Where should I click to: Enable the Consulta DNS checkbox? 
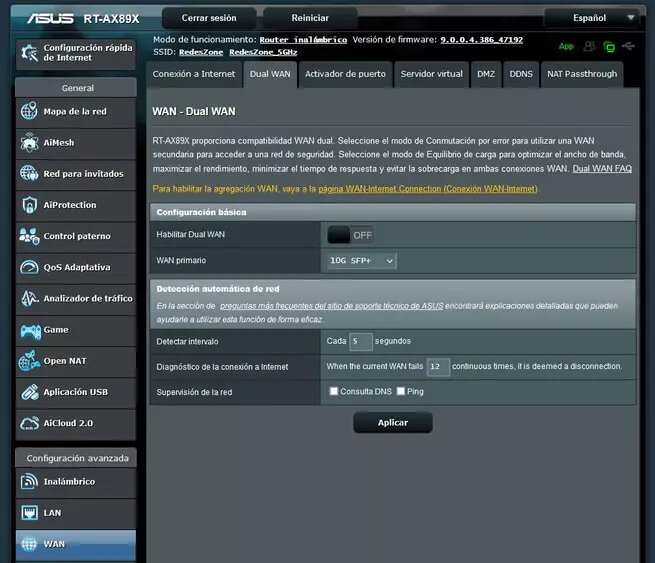335,391
